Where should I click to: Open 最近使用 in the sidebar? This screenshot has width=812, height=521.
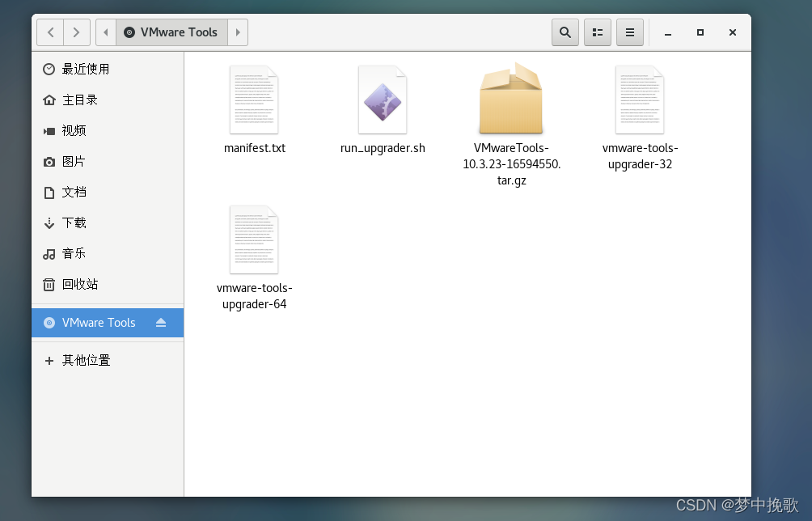(108, 69)
